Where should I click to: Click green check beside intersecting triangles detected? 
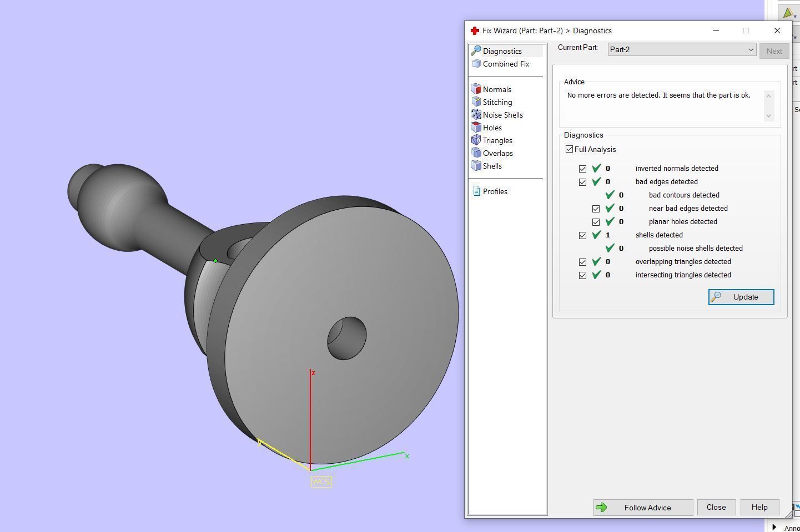pyautogui.click(x=597, y=275)
